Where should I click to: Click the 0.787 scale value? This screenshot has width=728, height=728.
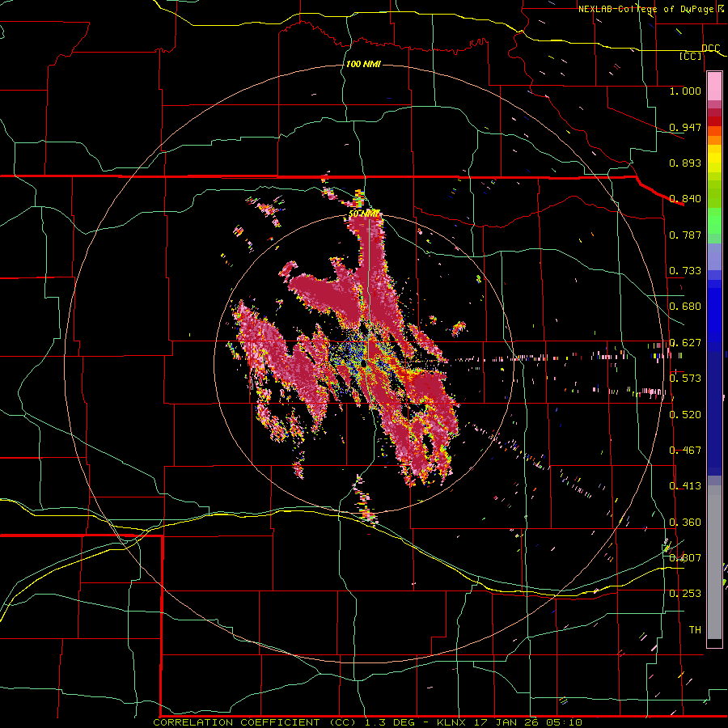click(x=685, y=235)
